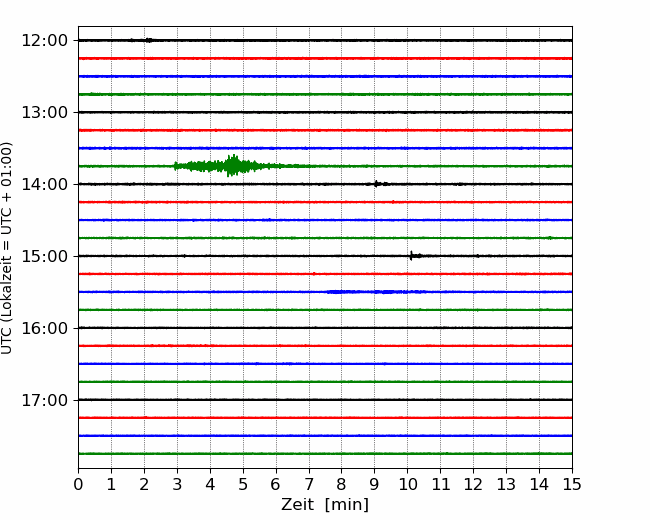Click the vertical 'UTC (Lokalzeit = UTC + 01:00)' label
Screen dimensions: 650x520
pos(7,248)
